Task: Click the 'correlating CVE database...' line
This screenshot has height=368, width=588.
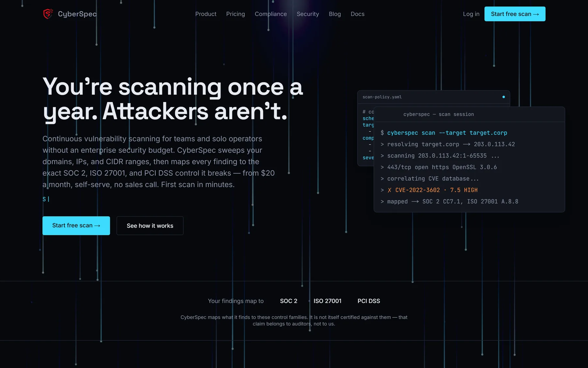Action: (430, 179)
